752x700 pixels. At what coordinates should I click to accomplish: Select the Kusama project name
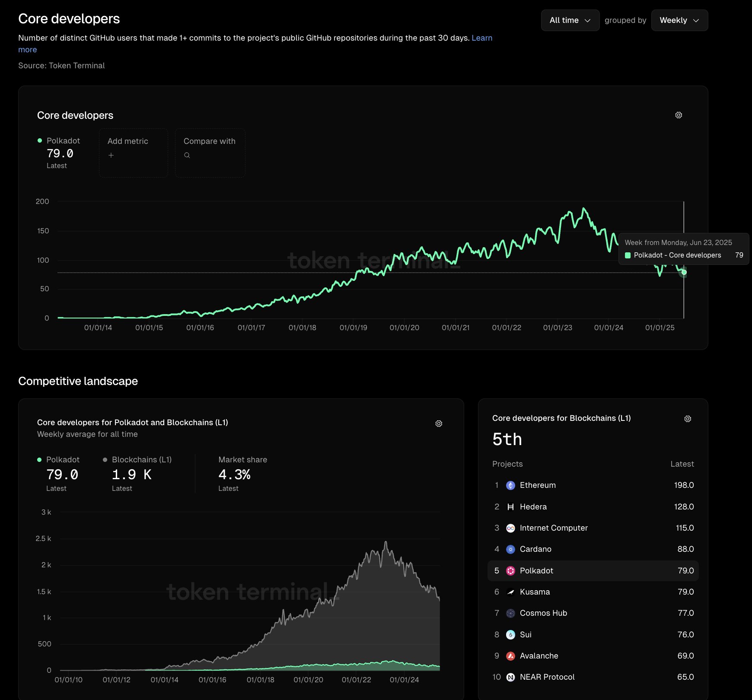click(x=535, y=592)
